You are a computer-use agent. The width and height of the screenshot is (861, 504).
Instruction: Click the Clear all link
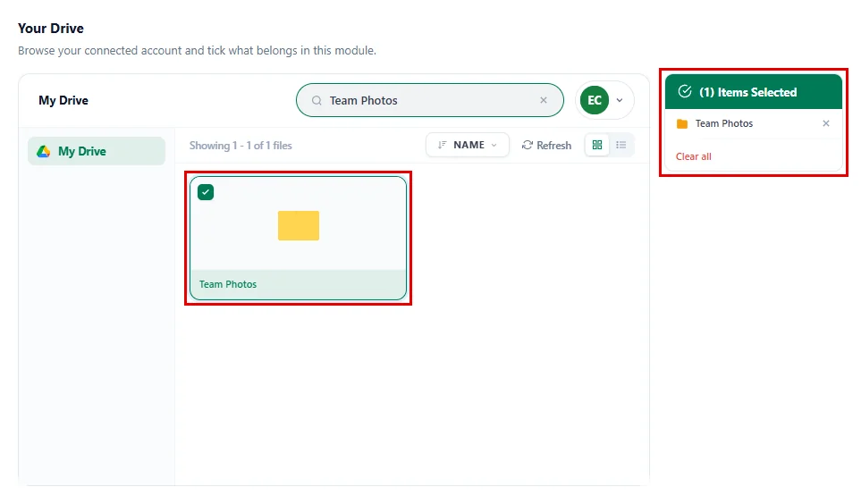(x=694, y=156)
